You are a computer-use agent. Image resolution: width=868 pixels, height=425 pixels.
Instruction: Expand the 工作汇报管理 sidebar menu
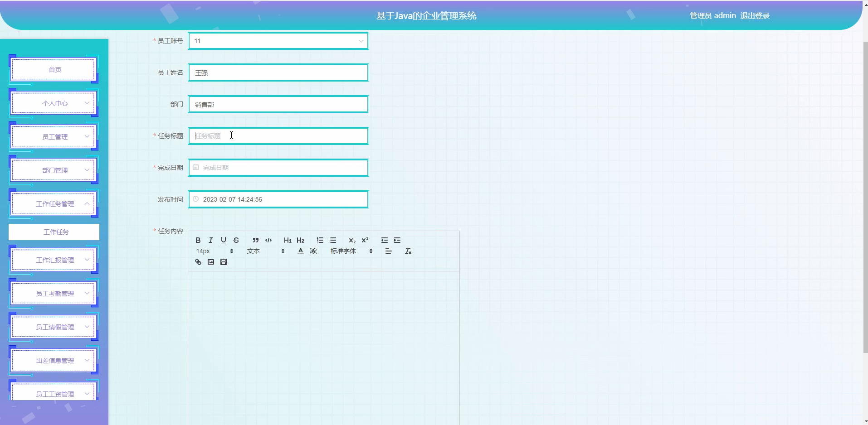click(x=54, y=260)
